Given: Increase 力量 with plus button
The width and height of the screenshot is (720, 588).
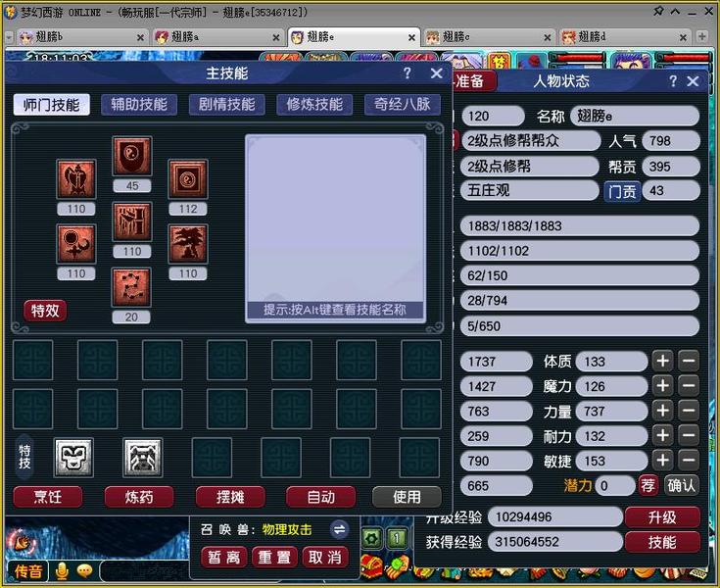Looking at the screenshot, I should click(x=662, y=411).
